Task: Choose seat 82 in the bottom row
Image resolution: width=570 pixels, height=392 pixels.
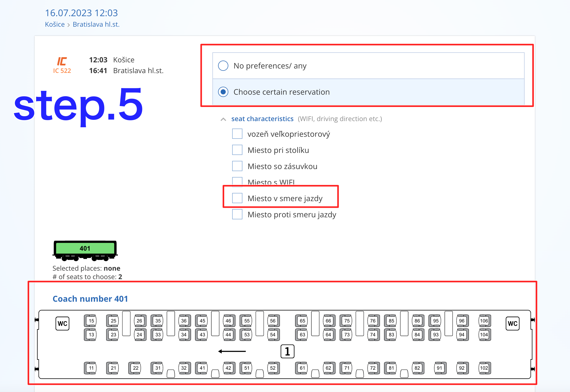Action: click(x=418, y=368)
